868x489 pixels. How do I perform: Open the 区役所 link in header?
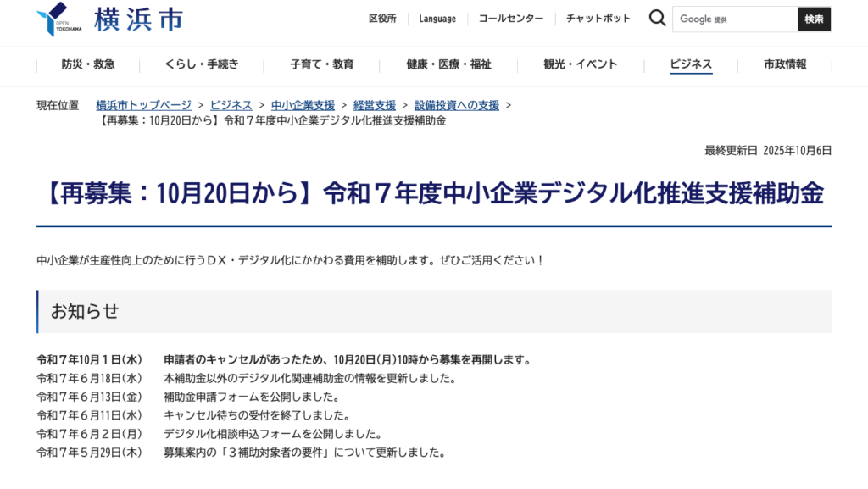click(382, 19)
